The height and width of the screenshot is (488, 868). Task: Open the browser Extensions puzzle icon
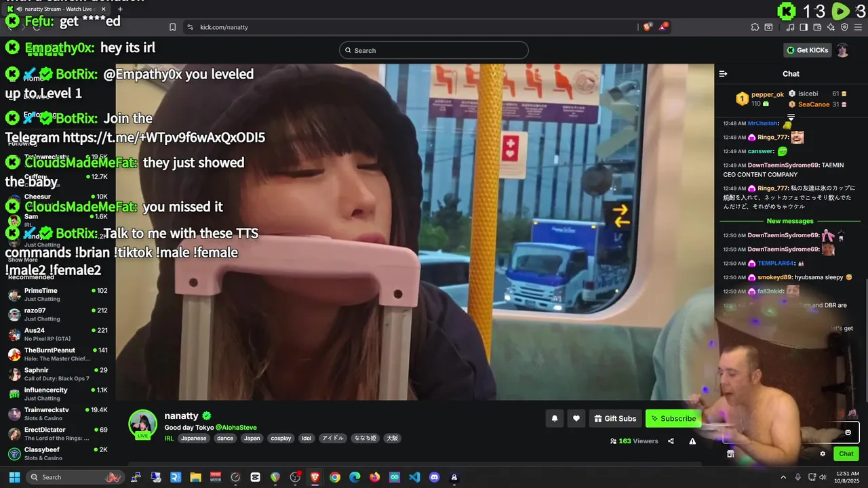coord(755,27)
